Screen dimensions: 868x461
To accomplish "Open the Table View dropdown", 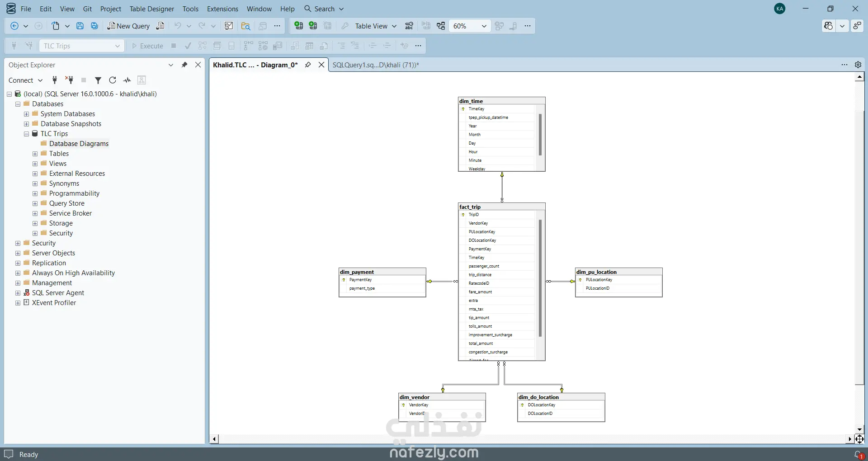I will [375, 26].
